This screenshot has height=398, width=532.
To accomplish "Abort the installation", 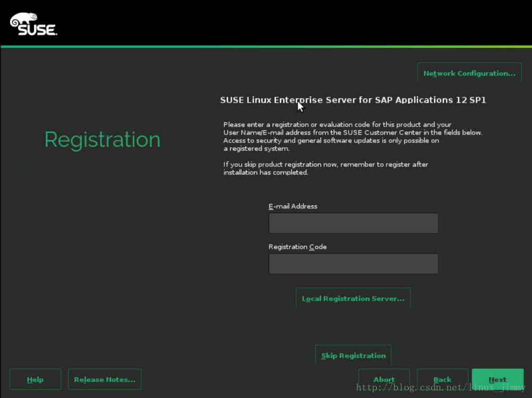I will point(384,379).
